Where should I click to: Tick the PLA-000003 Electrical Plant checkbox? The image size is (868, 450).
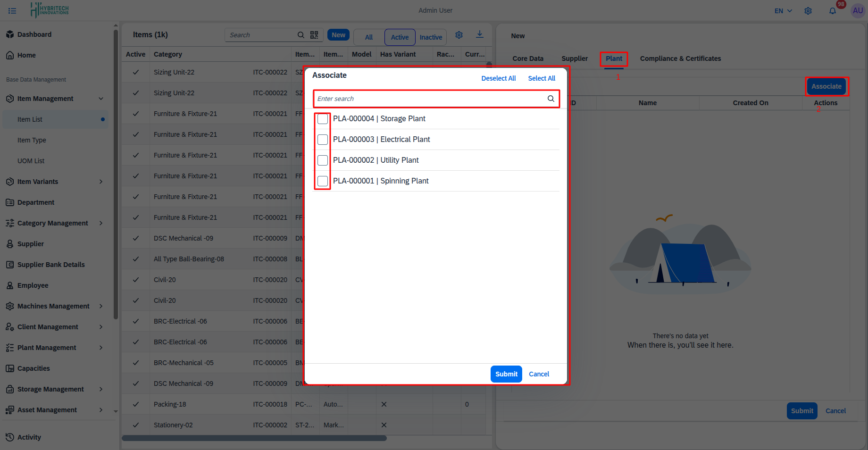pos(323,140)
